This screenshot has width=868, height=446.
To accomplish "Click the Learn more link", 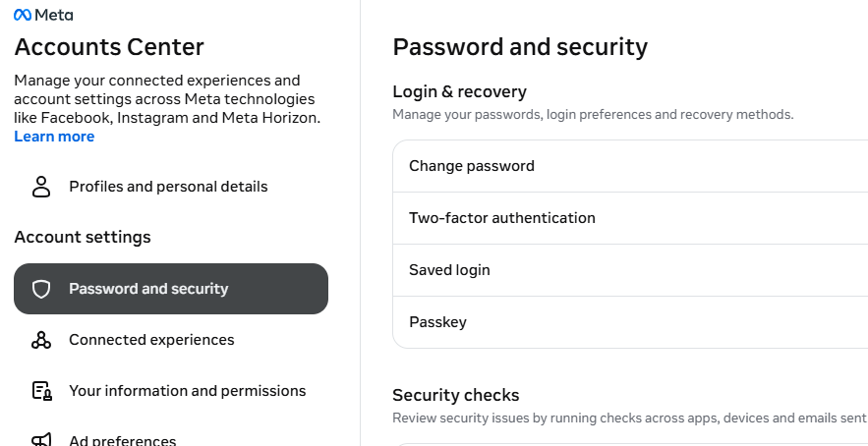I will (54, 137).
